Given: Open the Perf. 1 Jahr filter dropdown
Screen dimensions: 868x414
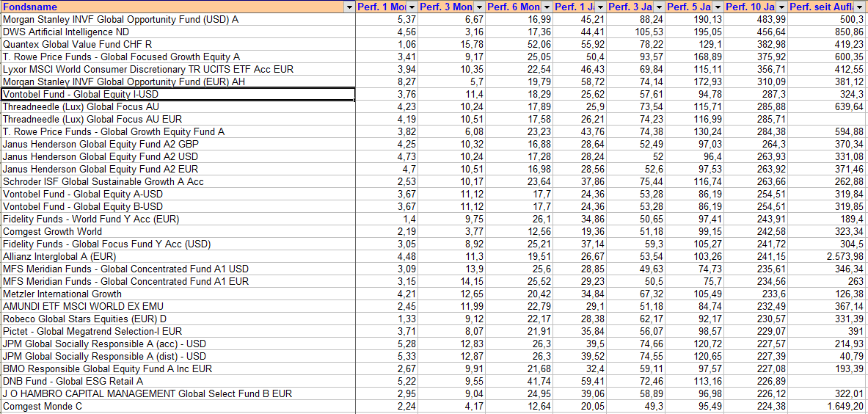Looking at the screenshot, I should click(600, 7).
